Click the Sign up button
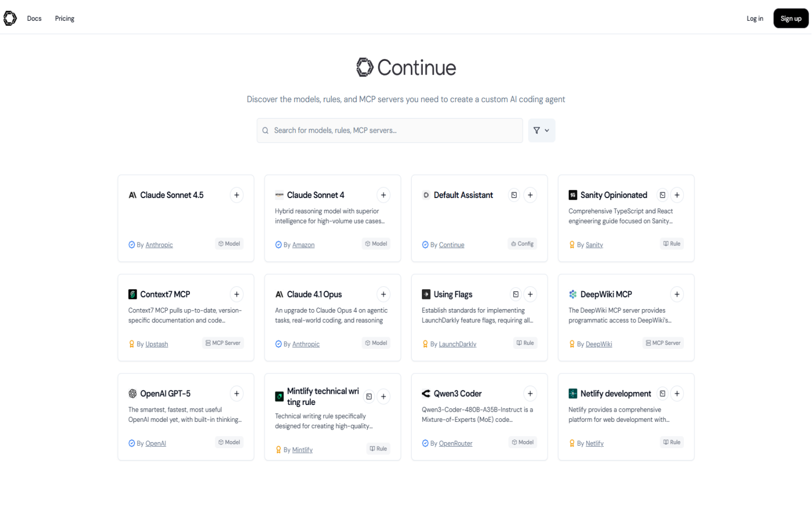Image resolution: width=812 pixels, height=508 pixels. 791,18
